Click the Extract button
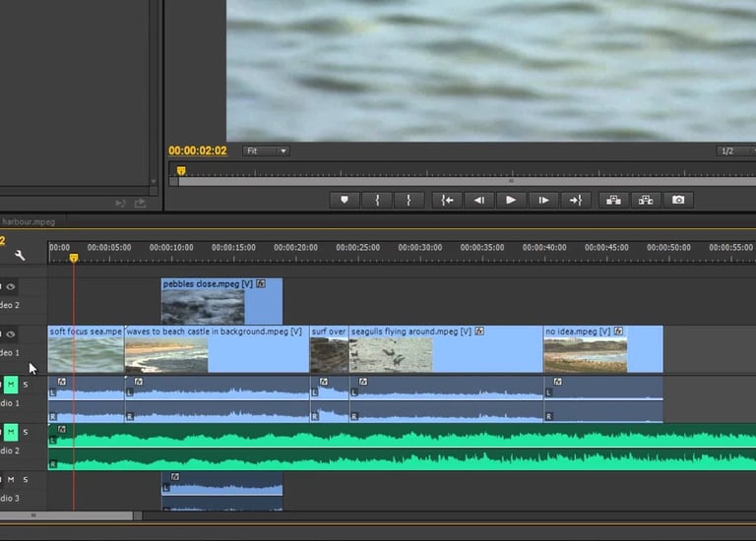 coord(646,200)
